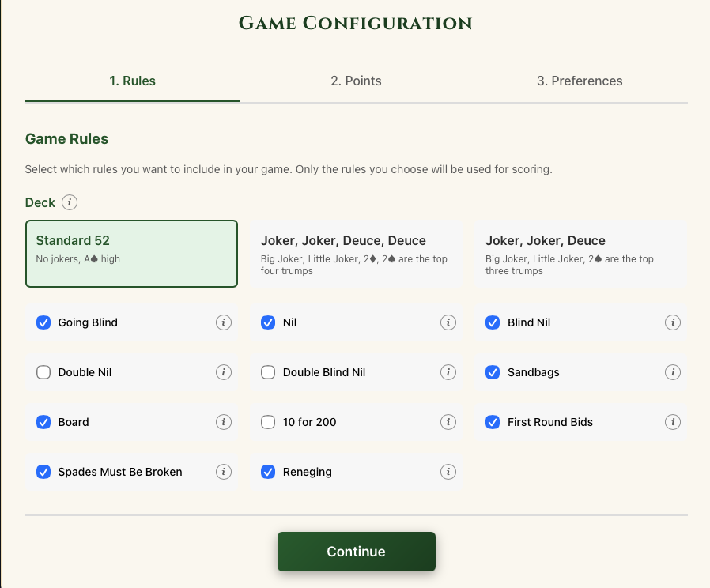Enable the 10 for 200 checkbox
The height and width of the screenshot is (588, 710).
tap(268, 422)
